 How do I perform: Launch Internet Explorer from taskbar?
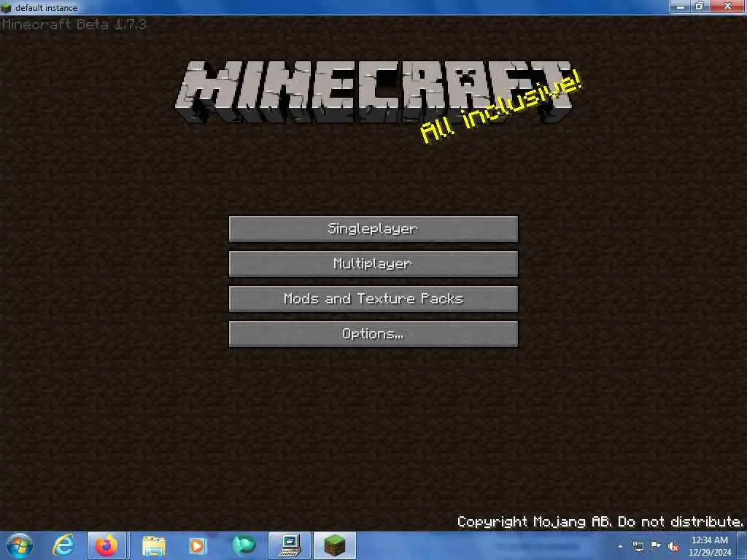tap(63, 545)
